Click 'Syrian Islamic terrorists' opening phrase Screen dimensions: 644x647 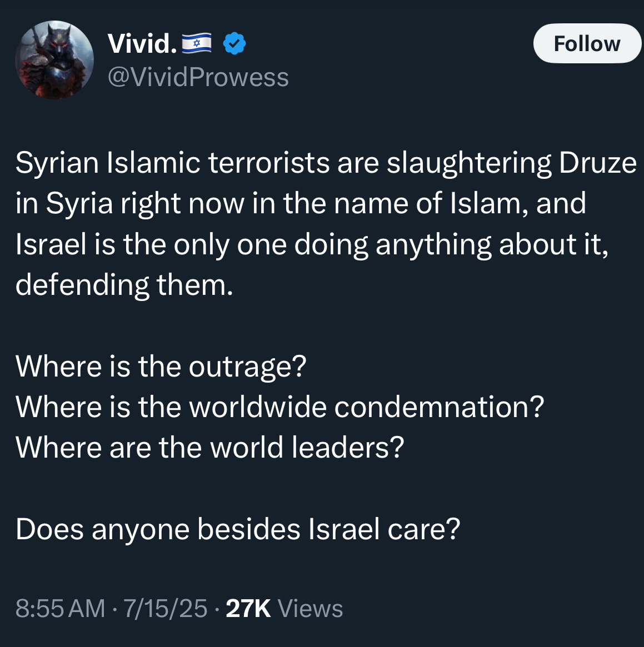(173, 163)
